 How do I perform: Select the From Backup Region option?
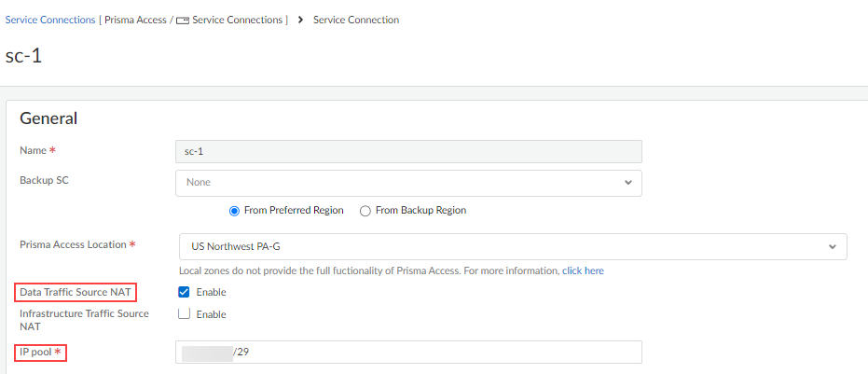pyautogui.click(x=365, y=211)
